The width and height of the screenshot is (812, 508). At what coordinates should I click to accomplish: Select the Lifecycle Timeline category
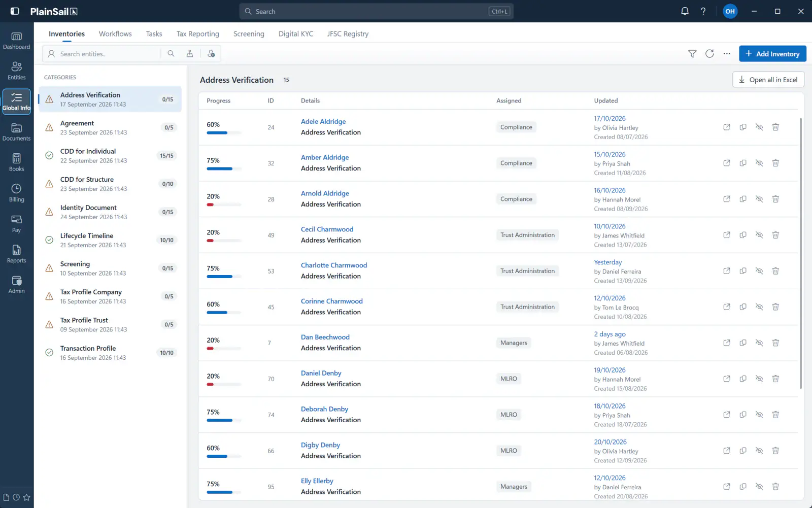(x=110, y=240)
